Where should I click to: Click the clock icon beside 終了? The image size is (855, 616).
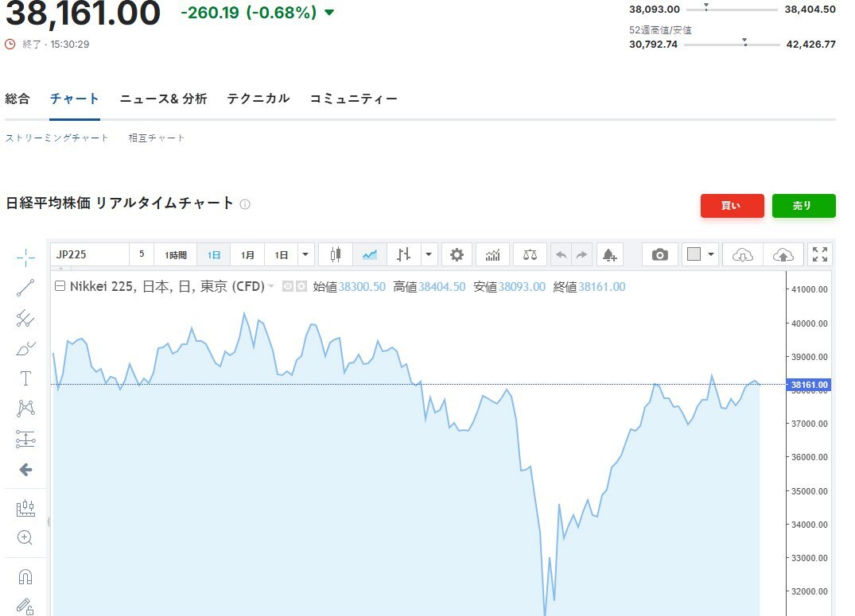click(10, 45)
